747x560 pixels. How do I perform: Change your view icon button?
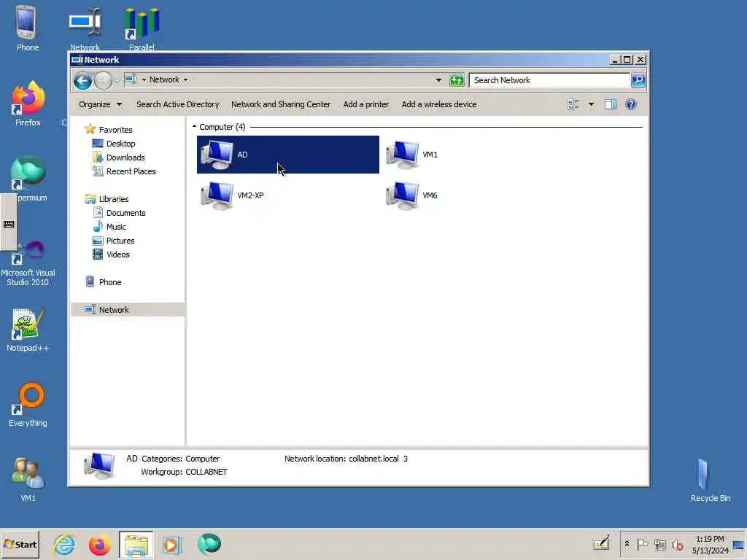(x=573, y=104)
